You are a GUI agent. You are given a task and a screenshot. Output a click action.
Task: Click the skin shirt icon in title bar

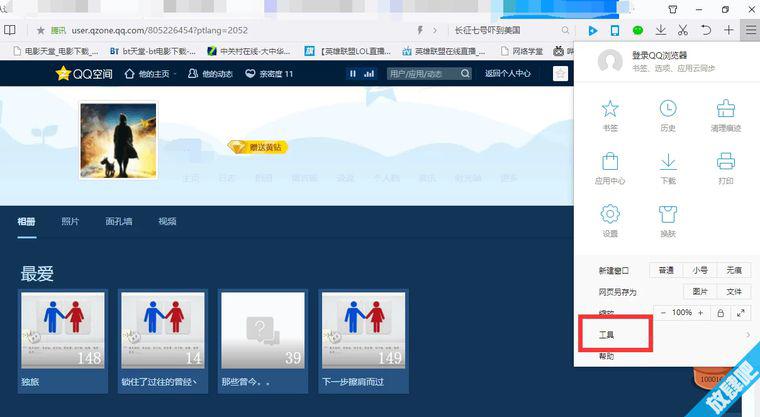673,9
